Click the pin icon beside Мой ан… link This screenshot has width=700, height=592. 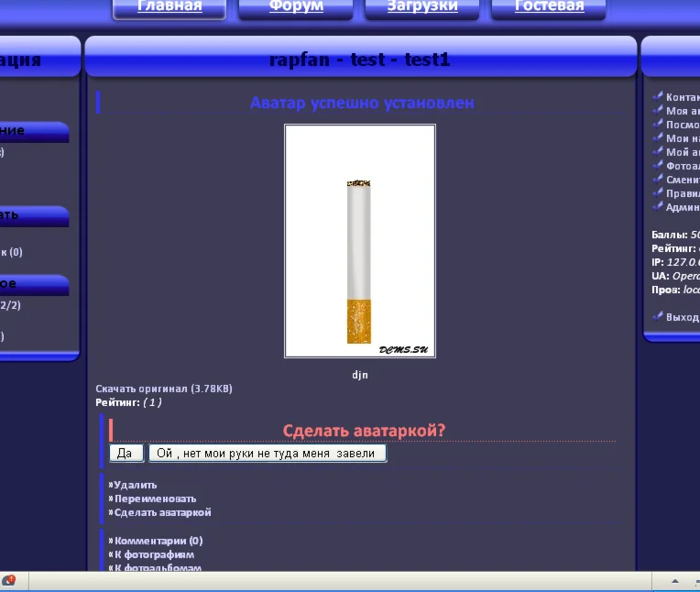[658, 151]
